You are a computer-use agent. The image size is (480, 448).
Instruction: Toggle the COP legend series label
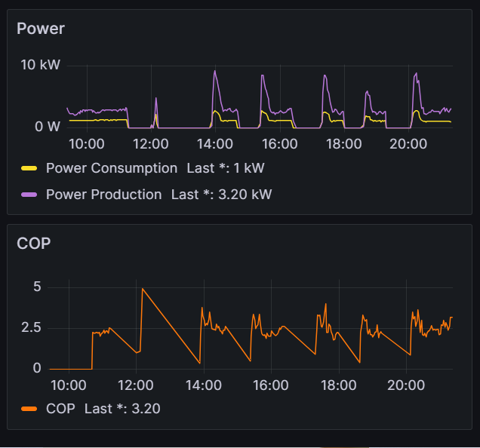60,409
